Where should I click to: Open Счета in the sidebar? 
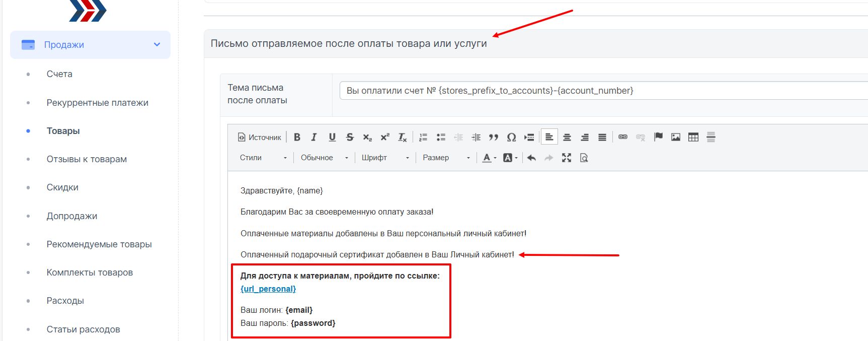tap(59, 74)
